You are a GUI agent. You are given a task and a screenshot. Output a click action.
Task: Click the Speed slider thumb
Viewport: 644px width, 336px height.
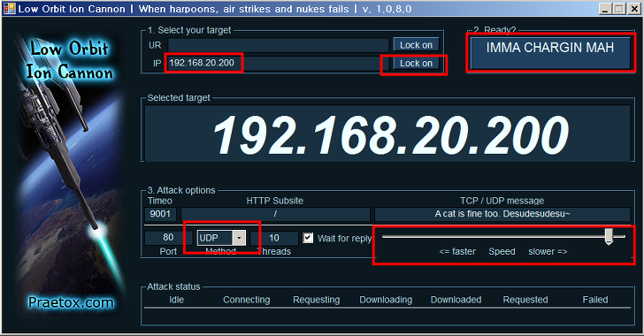coord(609,237)
